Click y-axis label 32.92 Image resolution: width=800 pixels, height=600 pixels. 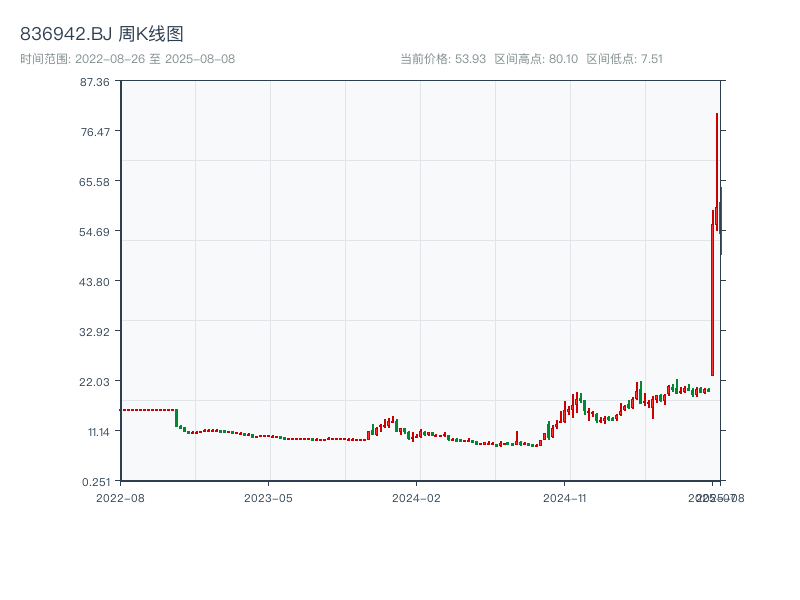94,332
